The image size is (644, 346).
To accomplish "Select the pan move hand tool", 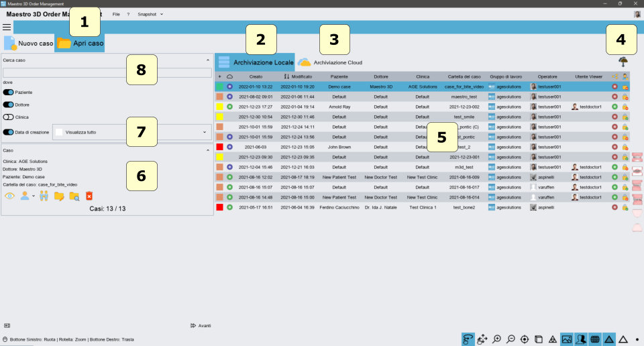I will pyautogui.click(x=482, y=339).
